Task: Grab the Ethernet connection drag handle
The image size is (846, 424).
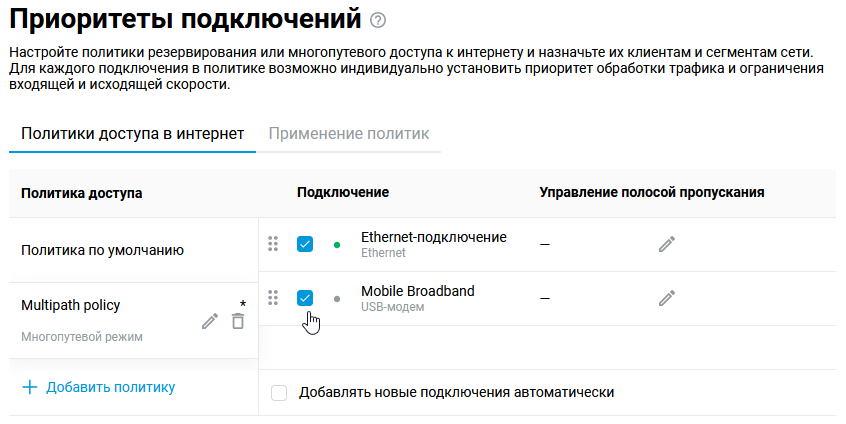Action: pos(272,244)
